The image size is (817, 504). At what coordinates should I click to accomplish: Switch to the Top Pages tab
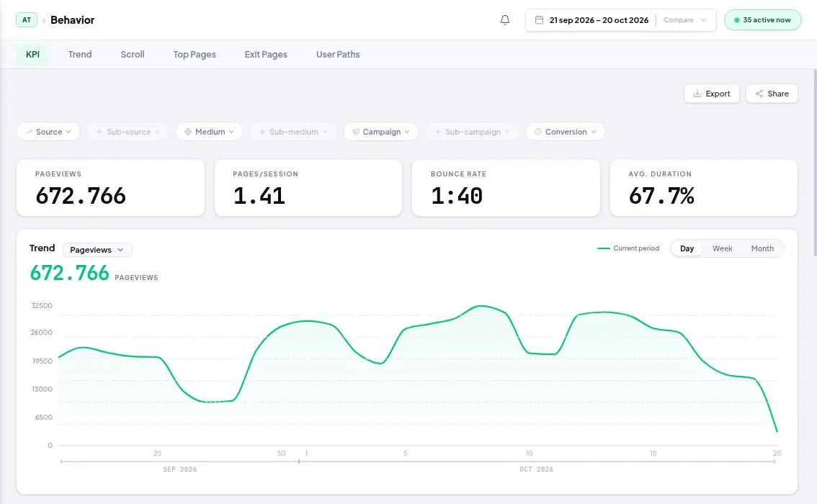[195, 54]
